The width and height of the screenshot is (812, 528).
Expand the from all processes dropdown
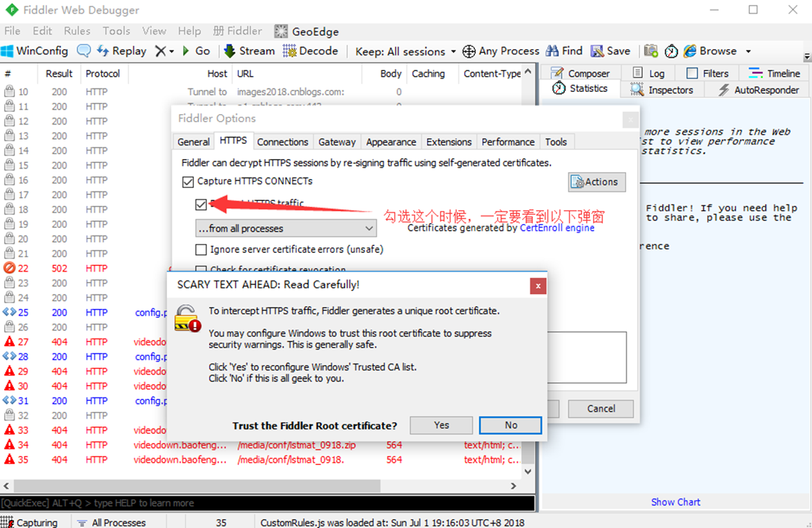(286, 229)
